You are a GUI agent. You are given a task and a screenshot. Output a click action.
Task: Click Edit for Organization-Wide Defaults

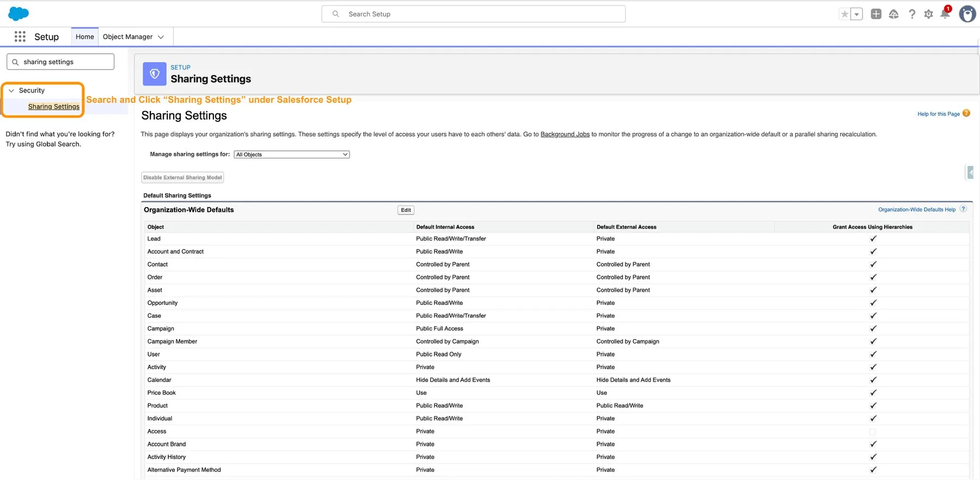[x=406, y=210]
